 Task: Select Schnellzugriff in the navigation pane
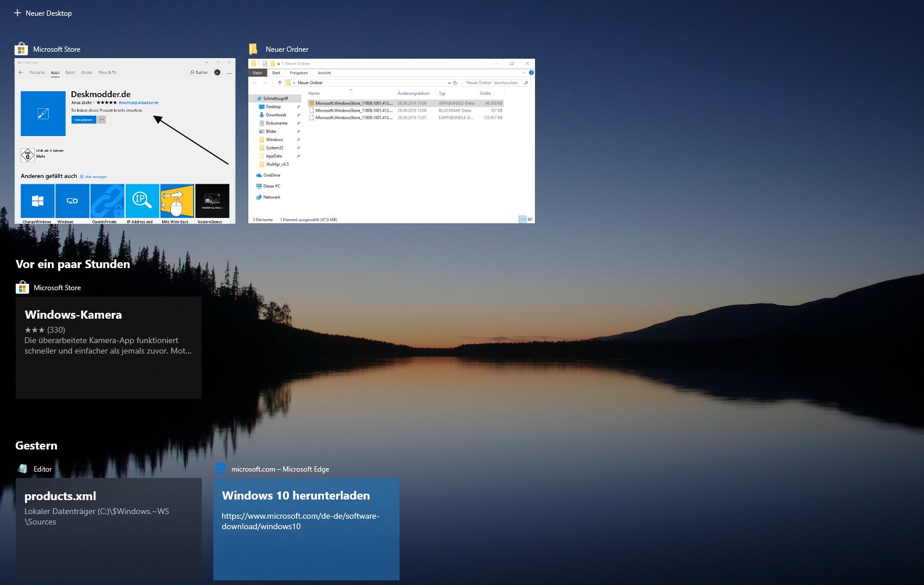(x=276, y=98)
